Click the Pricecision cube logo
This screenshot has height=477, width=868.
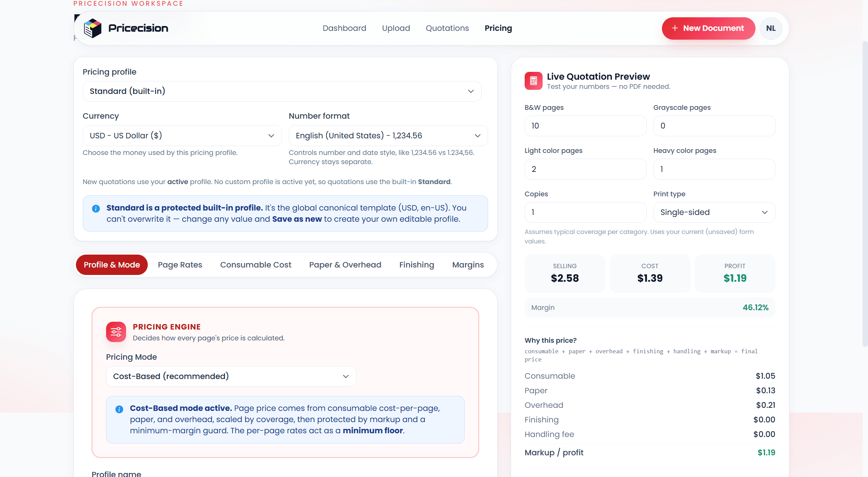93,28
